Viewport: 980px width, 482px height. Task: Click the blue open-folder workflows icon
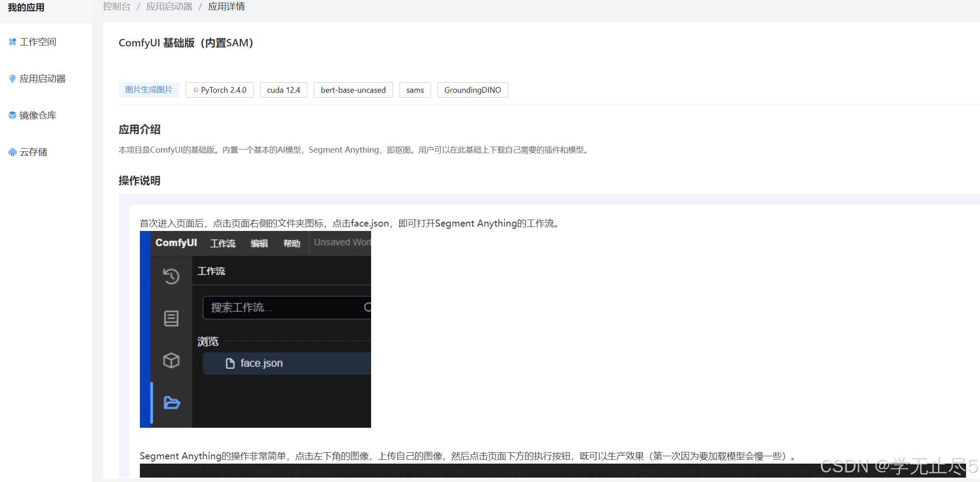point(172,402)
